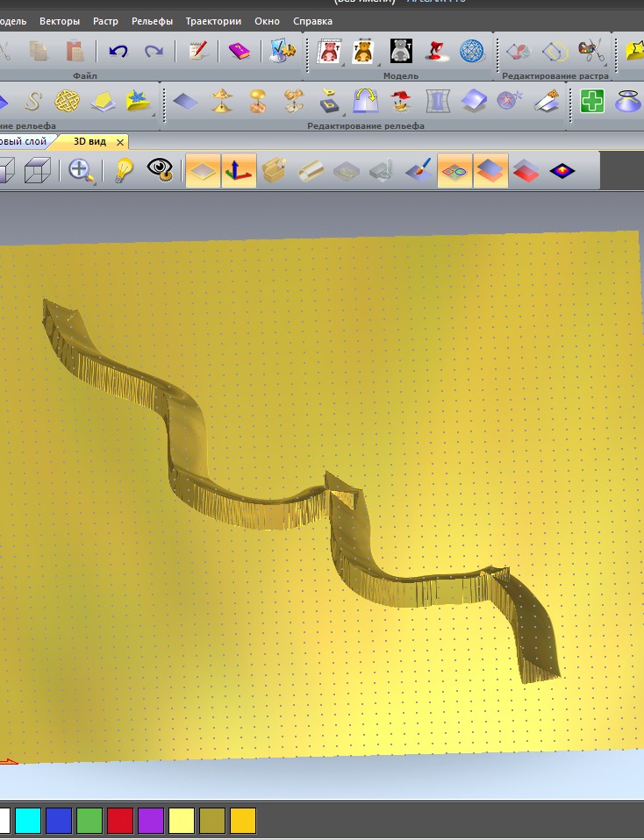Click the yellow arc arrow over block icon

tap(366, 101)
